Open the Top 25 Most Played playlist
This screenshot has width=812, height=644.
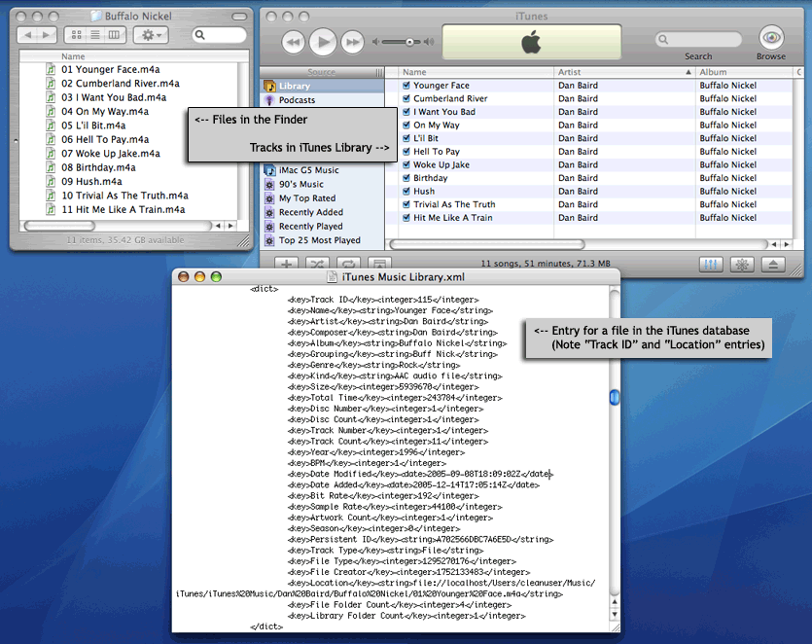323,240
